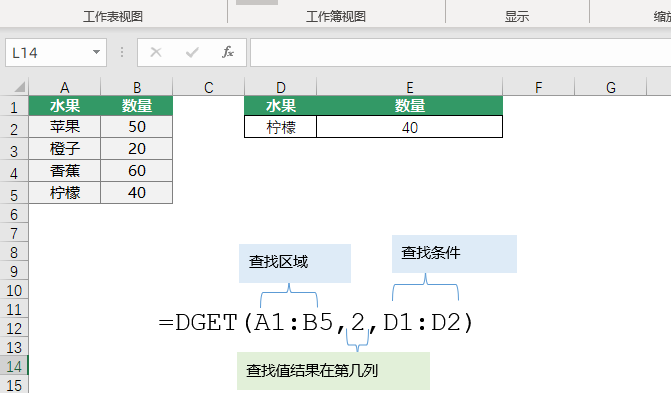Select row 5 header
Image resolution: width=671 pixels, height=393 pixels.
click(x=14, y=195)
